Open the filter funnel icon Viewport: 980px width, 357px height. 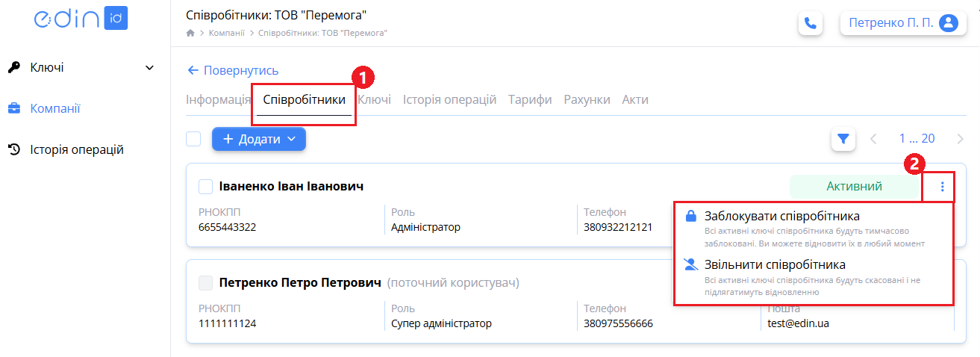pos(843,138)
